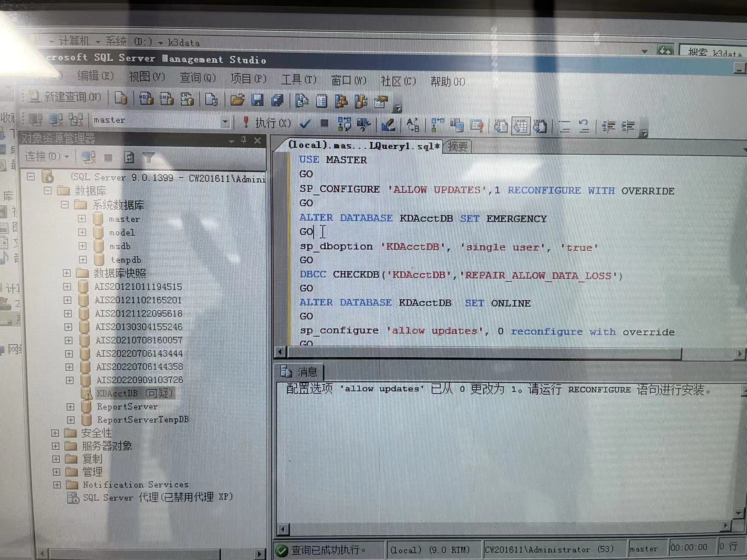Click the Results to Grid icon
Screen dimensions: 747x560
[x=521, y=127]
